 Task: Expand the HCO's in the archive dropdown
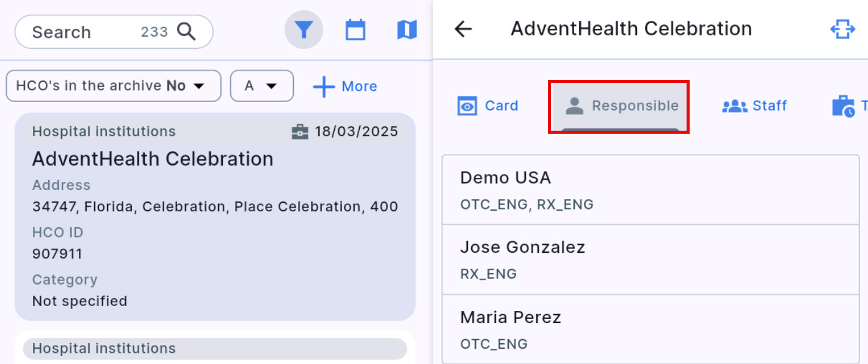(x=113, y=86)
